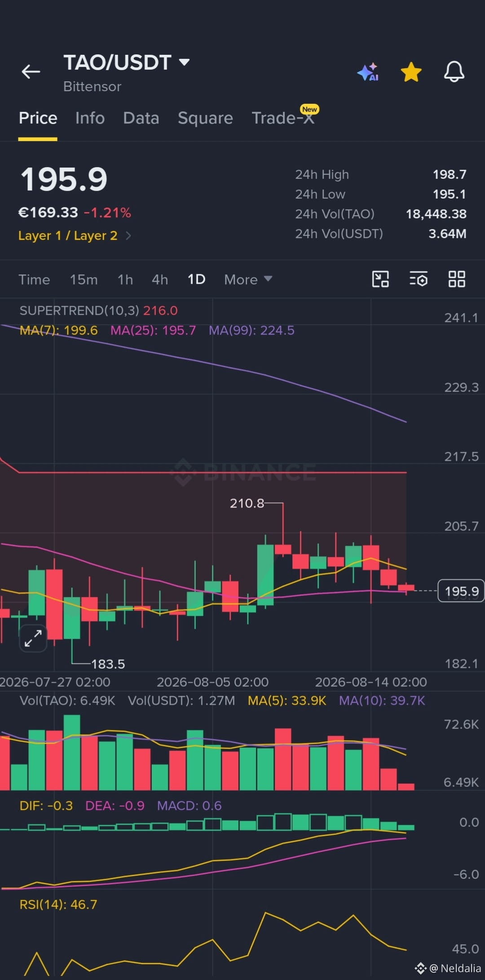This screenshot has width=485, height=980.
Task: Tap the RSI(14): 46.7 label
Action: coord(58,905)
